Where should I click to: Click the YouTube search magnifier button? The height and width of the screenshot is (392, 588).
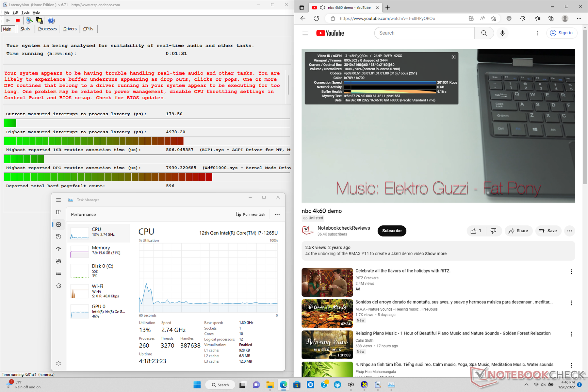(484, 33)
